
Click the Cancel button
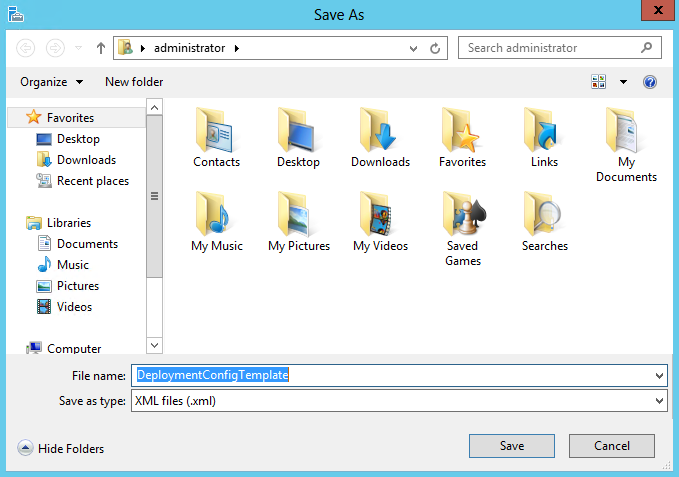(x=611, y=446)
